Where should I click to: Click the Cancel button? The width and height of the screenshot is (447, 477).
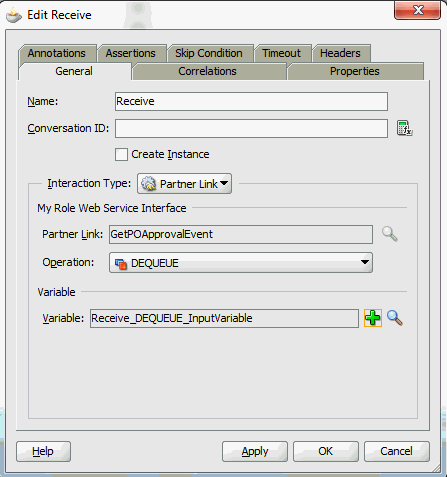pos(397,451)
